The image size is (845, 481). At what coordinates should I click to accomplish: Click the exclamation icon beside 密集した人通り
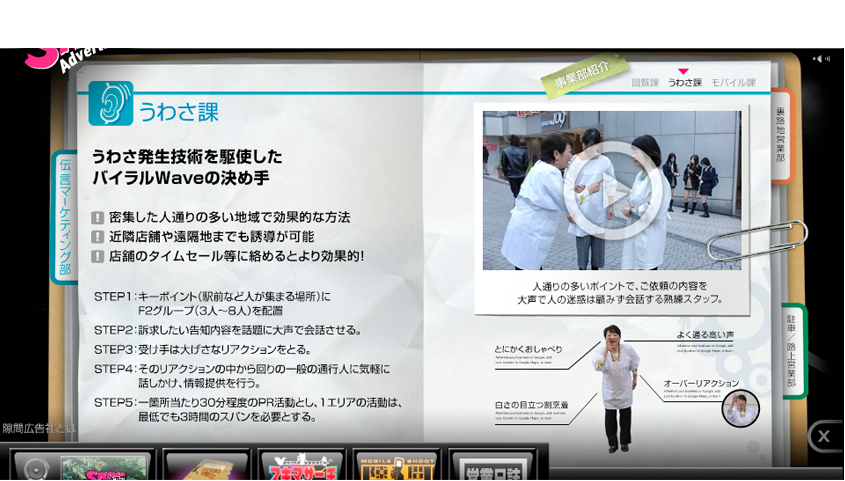tap(98, 218)
